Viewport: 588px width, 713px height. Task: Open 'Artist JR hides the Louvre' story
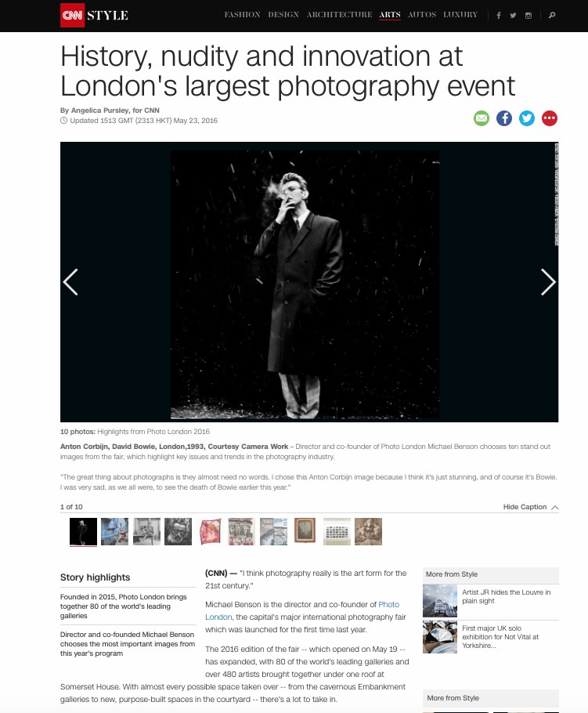click(x=507, y=596)
